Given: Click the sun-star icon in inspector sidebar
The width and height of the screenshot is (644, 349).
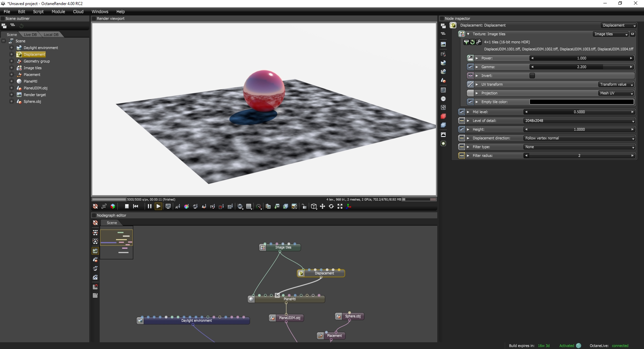Looking at the screenshot, I should (x=443, y=143).
